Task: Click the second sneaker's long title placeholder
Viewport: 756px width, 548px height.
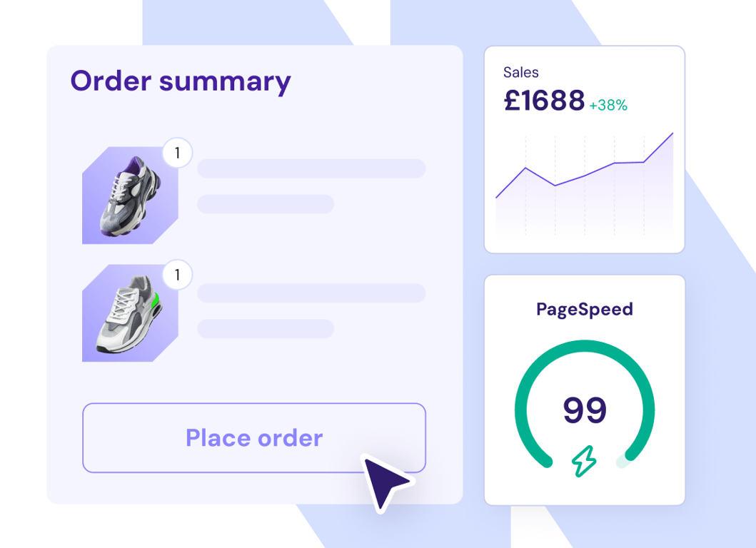Action: [x=311, y=293]
